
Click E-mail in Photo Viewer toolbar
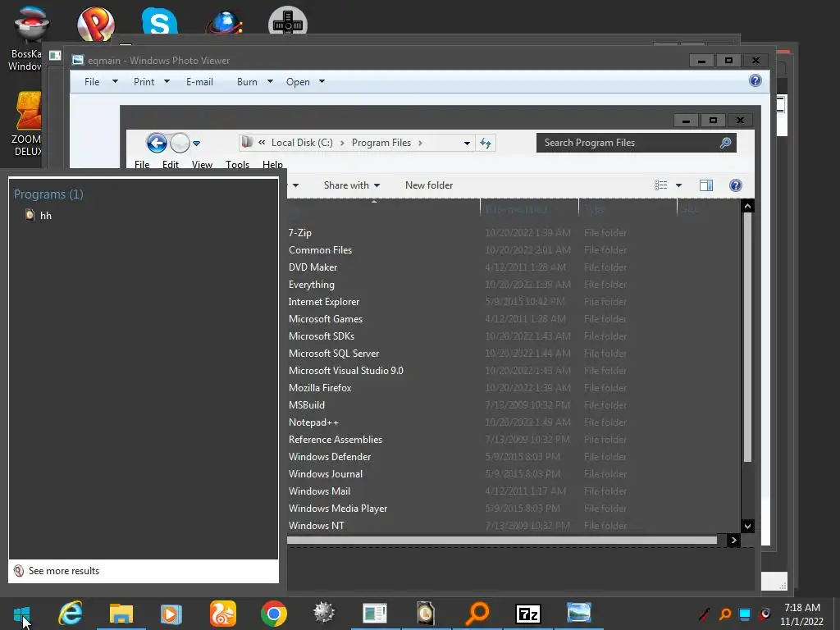click(x=199, y=82)
